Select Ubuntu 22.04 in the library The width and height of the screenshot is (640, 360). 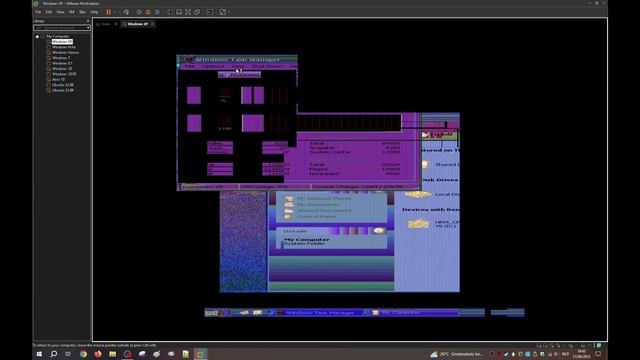[x=63, y=85]
